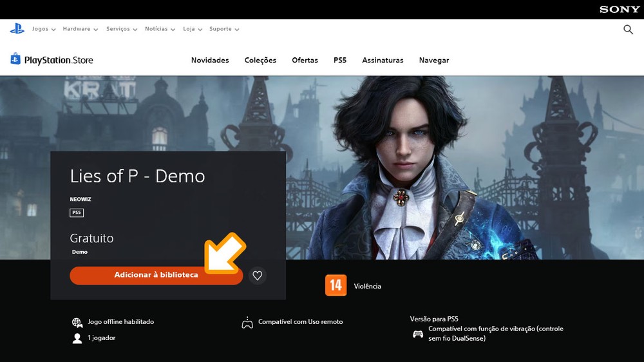
Task: Click the PlayStation Store shopping bag logo
Action: [x=15, y=59]
